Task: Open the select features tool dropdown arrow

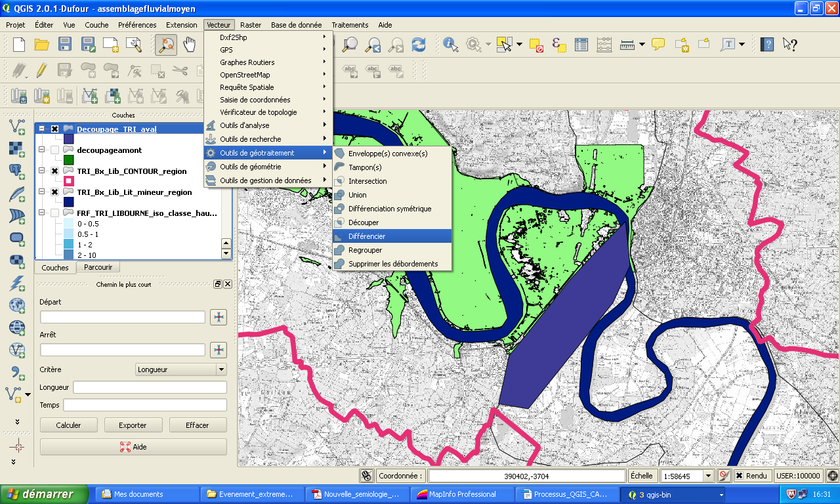Action: click(x=520, y=45)
